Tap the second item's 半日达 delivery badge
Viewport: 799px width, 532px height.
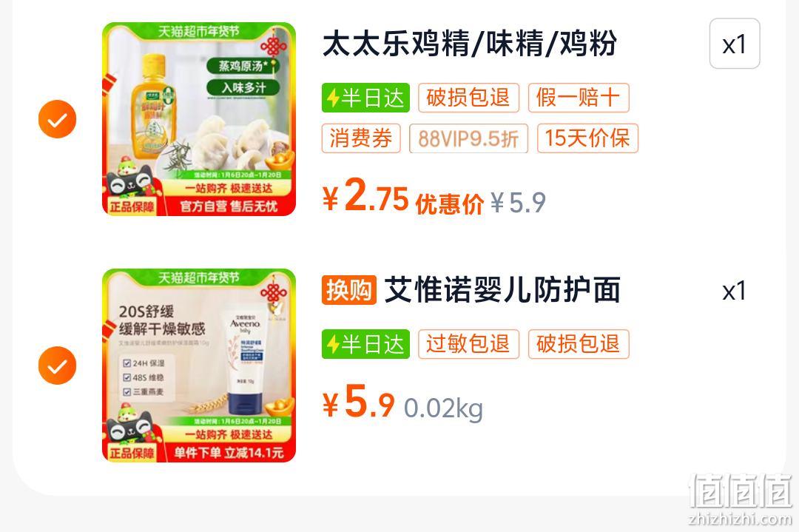click(366, 344)
